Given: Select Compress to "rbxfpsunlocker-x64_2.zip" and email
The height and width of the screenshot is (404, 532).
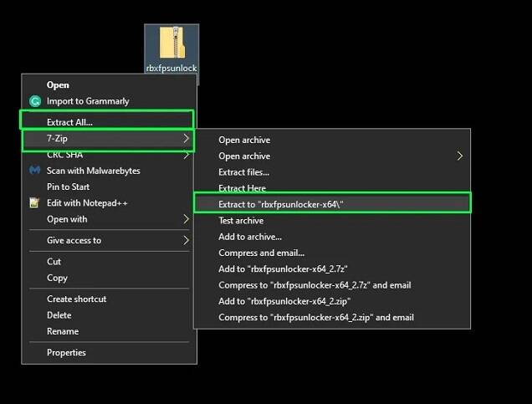Looking at the screenshot, I should coord(332,317).
